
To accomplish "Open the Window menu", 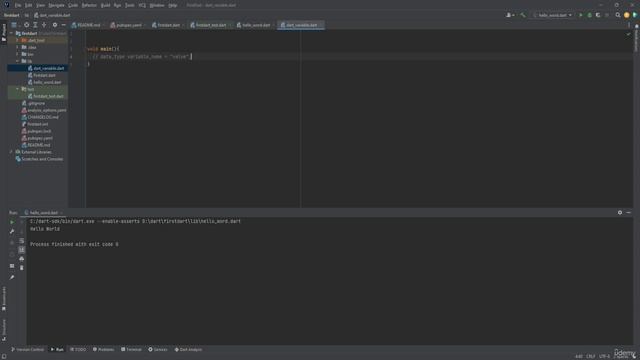I will coord(157,5).
